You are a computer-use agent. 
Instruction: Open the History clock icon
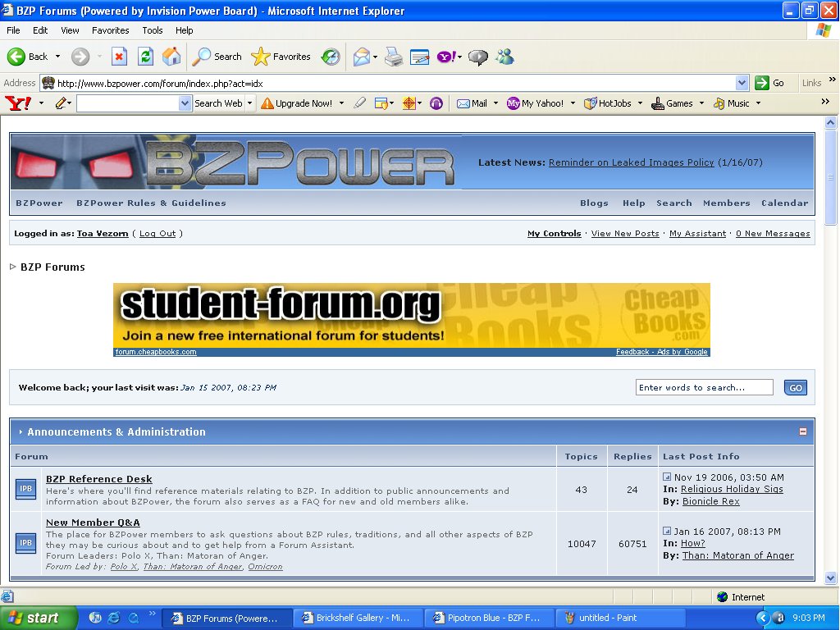[331, 57]
